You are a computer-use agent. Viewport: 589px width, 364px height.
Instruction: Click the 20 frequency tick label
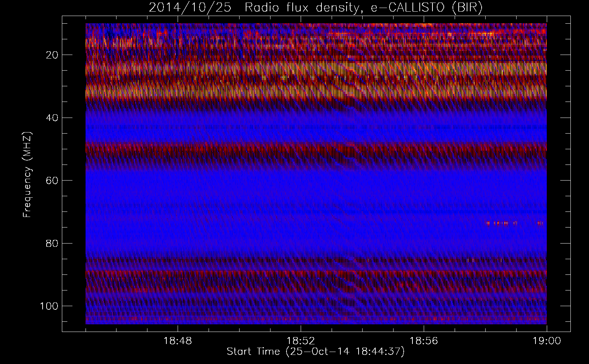(x=52, y=55)
